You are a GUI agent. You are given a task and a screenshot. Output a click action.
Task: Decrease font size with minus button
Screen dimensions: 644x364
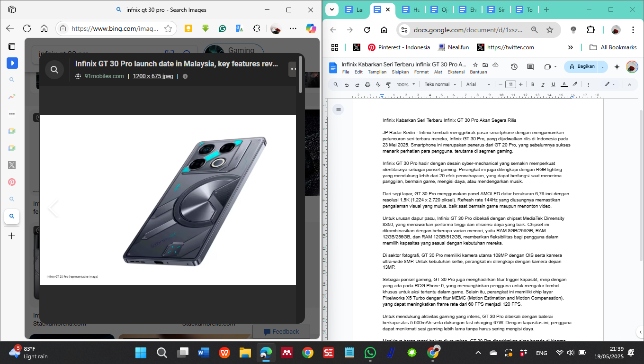(x=500, y=84)
